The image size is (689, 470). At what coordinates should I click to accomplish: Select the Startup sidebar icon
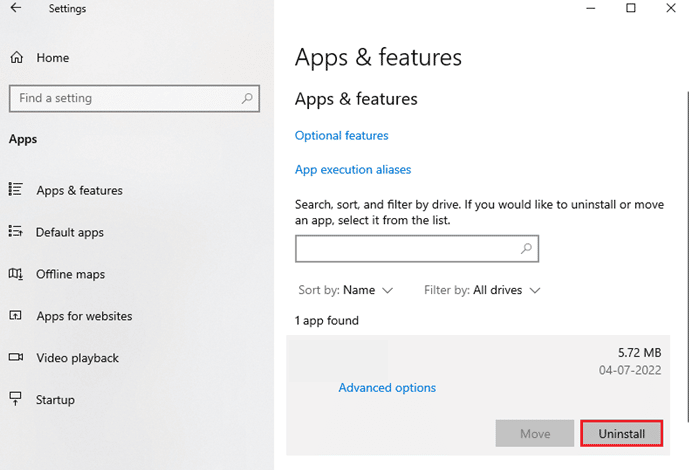[16, 400]
